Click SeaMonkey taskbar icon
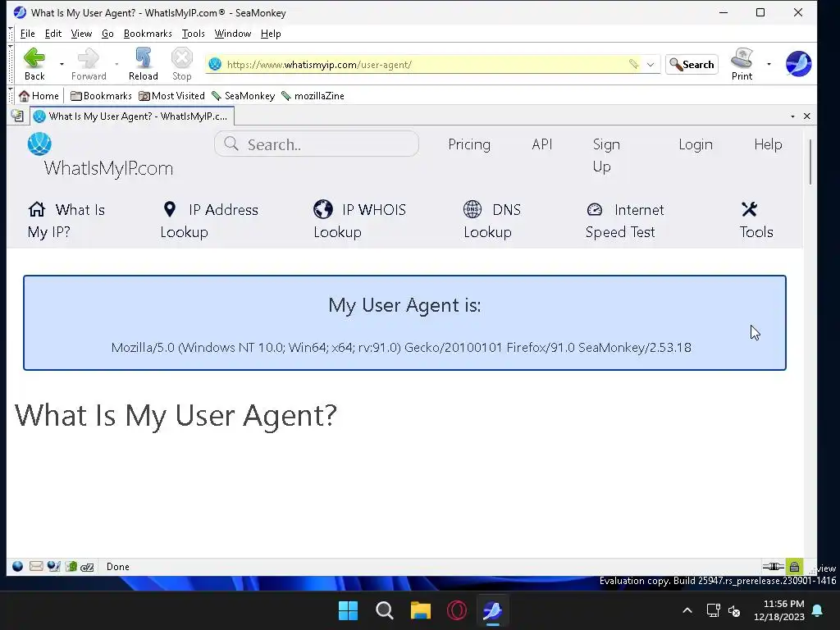The image size is (840, 630). 492,610
